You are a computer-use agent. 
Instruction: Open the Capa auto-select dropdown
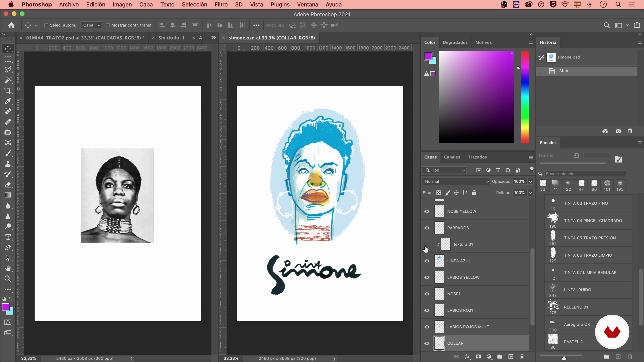[91, 25]
